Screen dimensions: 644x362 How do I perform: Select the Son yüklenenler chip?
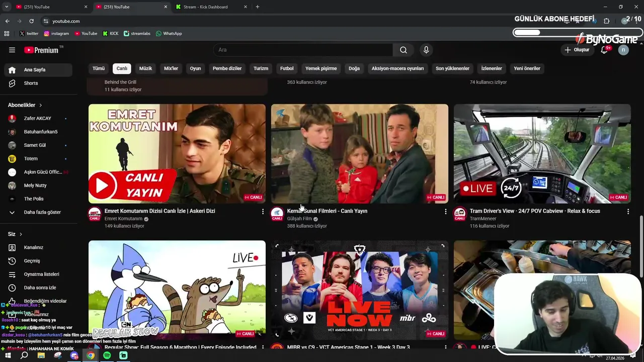452,68
